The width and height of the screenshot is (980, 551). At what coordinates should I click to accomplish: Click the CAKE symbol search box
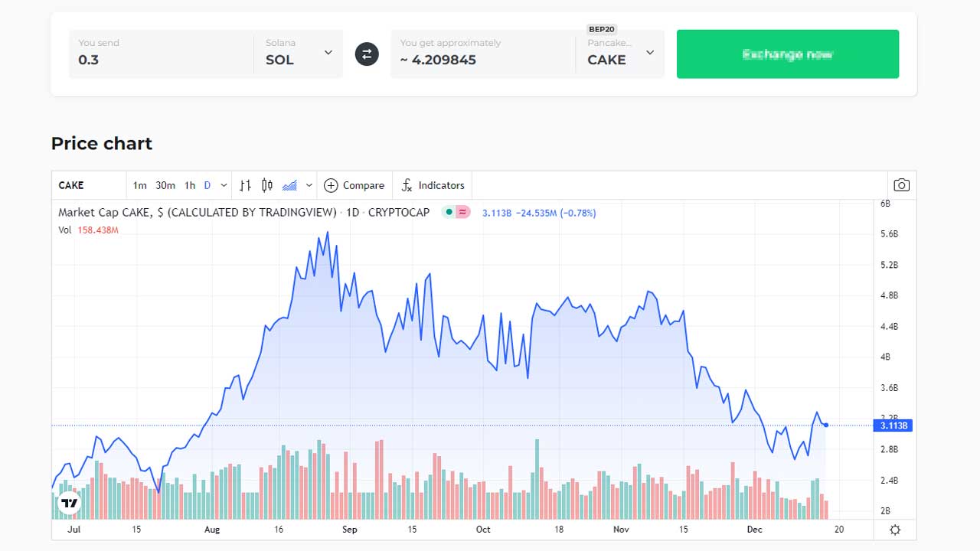click(x=89, y=185)
